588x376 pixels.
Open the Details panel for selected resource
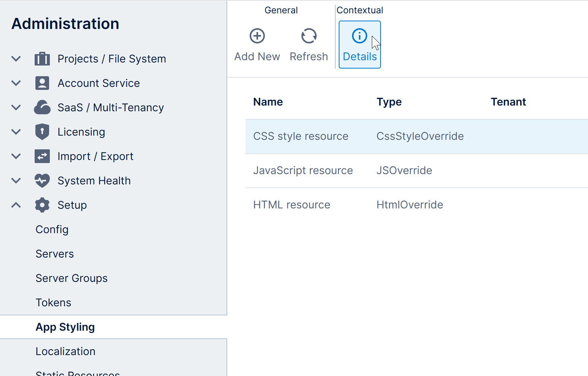click(x=359, y=45)
